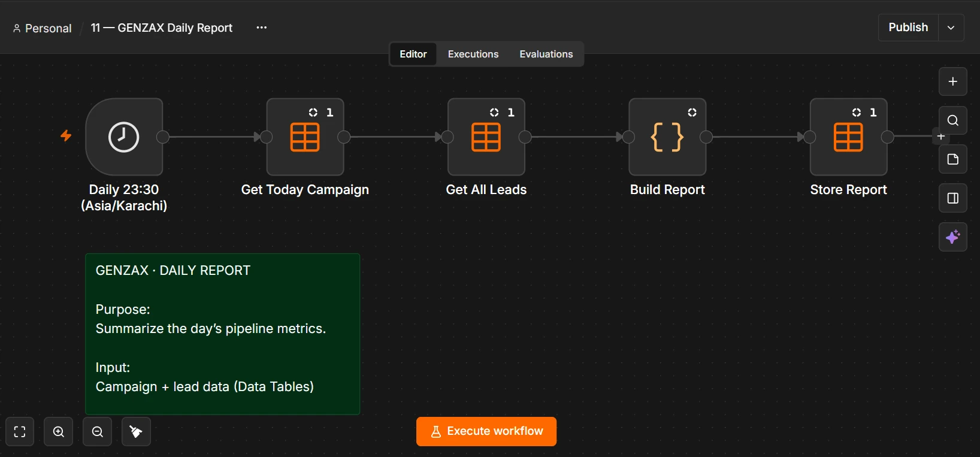
Task: Select the Build Report code node
Action: pos(667,137)
